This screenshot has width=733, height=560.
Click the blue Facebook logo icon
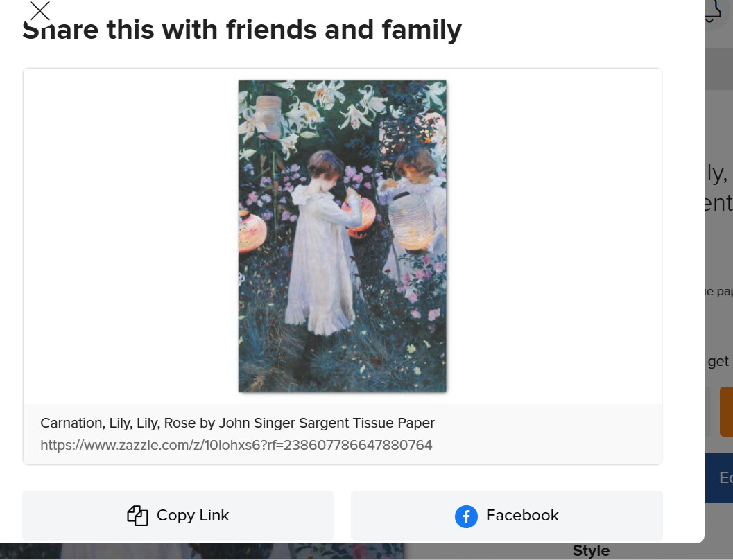coord(466,516)
